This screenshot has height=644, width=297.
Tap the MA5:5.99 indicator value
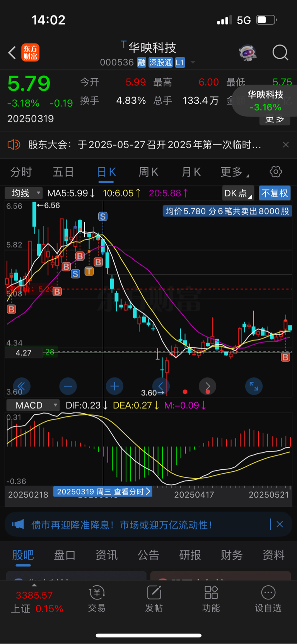coord(71,193)
